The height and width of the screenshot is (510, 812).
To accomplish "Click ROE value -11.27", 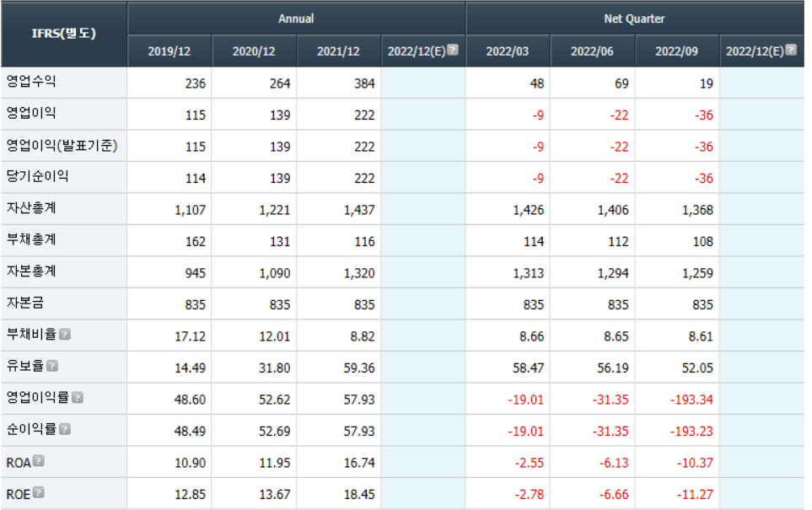I will tap(695, 494).
